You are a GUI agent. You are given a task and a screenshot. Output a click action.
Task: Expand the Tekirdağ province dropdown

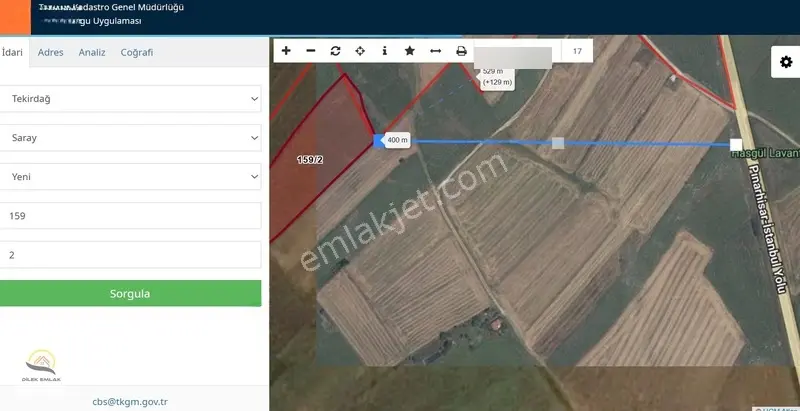130,99
